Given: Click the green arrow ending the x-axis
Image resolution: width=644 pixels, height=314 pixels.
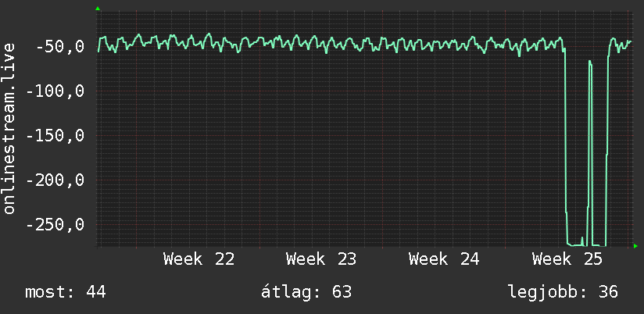Looking at the screenshot, I should coord(635,246).
